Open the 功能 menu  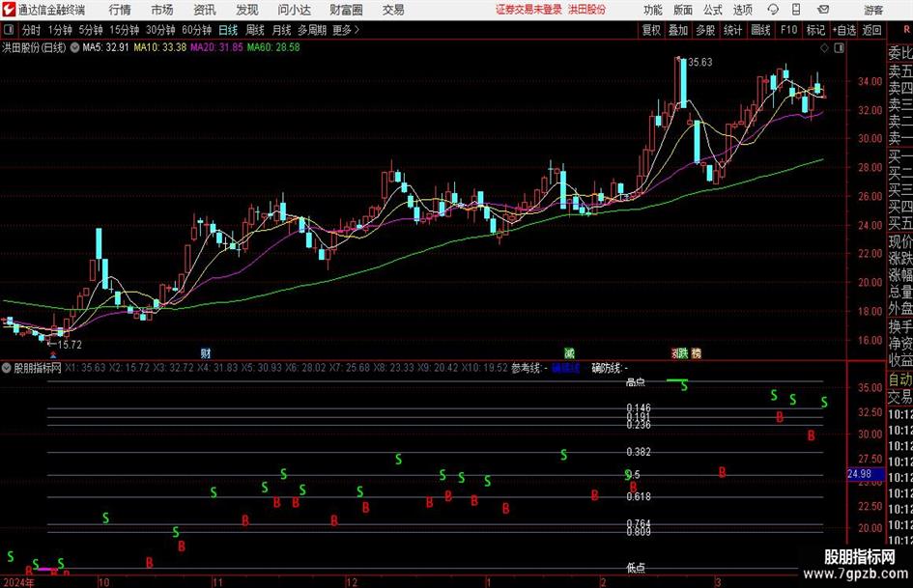click(653, 10)
